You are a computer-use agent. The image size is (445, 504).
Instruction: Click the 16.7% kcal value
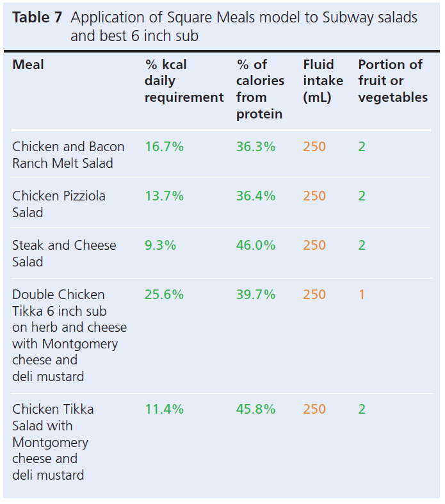pos(164,147)
